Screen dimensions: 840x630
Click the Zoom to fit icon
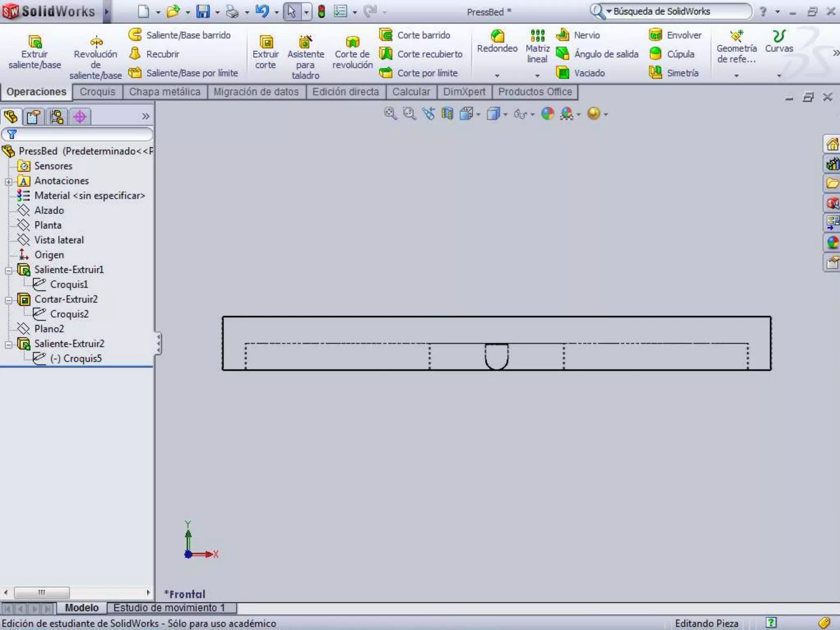coord(390,114)
